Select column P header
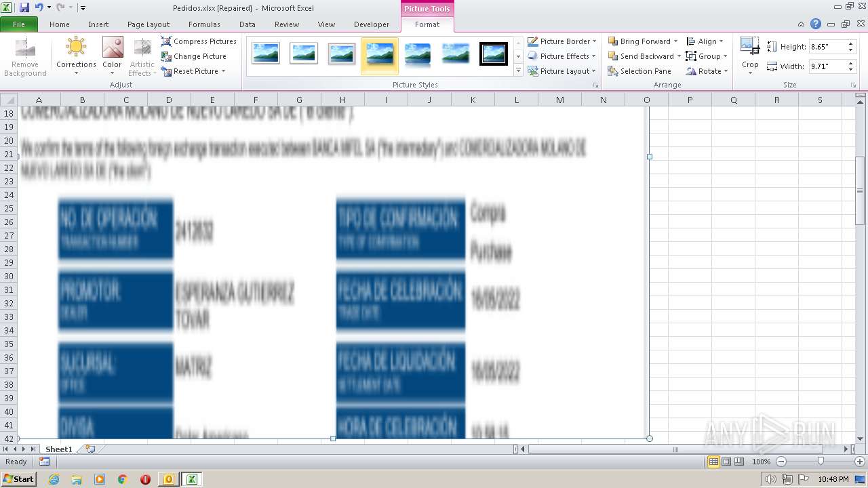The height and width of the screenshot is (488, 868). (x=690, y=100)
